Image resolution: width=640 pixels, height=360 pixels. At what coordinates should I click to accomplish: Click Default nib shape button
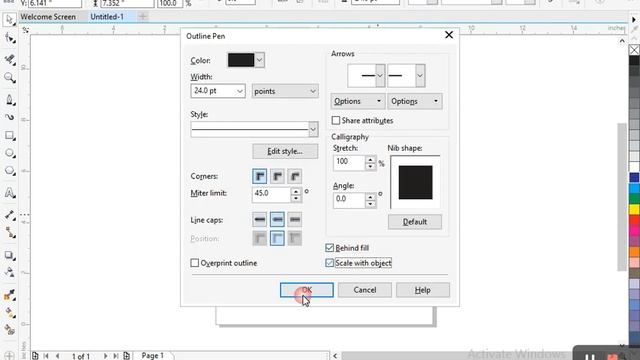click(415, 222)
